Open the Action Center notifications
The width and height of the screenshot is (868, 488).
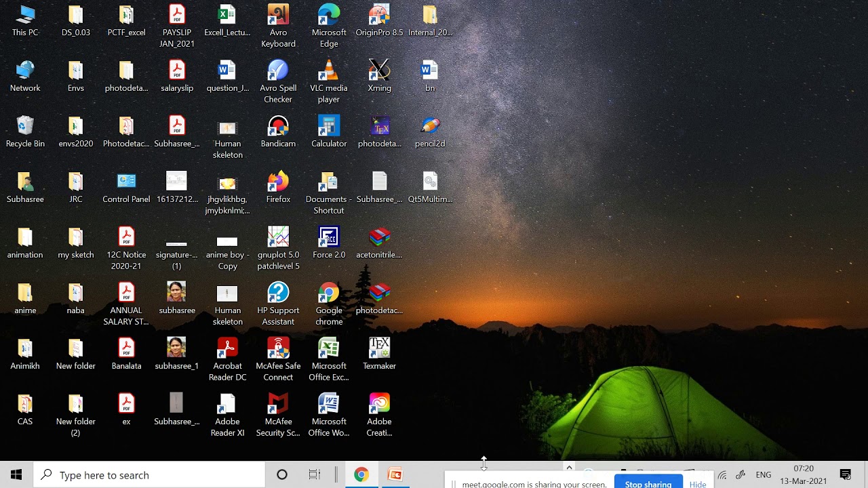[x=846, y=474]
